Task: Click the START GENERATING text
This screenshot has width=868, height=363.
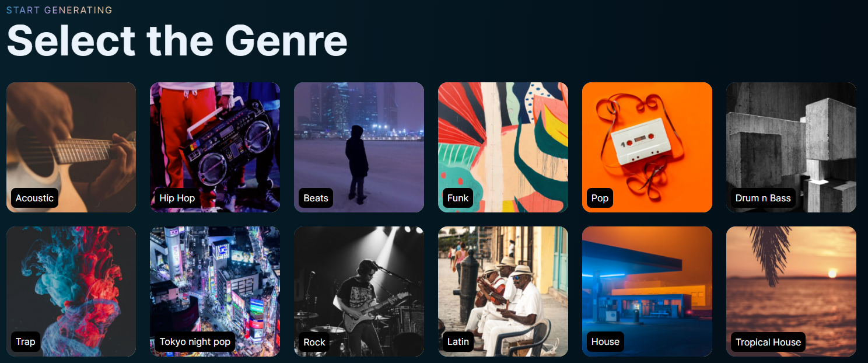Action: click(x=60, y=10)
